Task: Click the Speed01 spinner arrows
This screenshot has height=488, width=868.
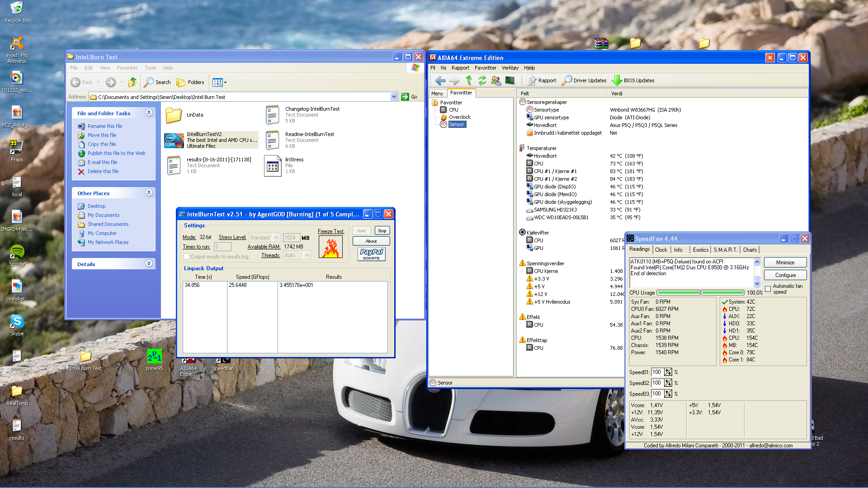Action: 668,372
